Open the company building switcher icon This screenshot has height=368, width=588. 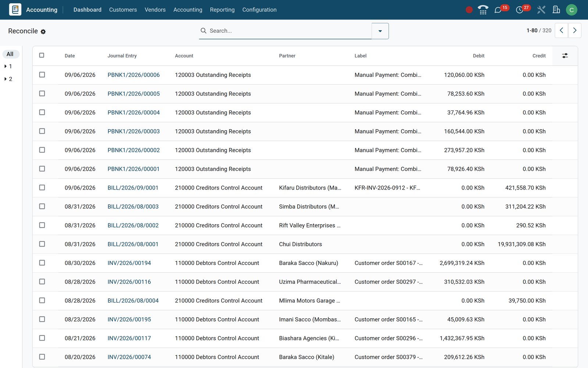556,10
